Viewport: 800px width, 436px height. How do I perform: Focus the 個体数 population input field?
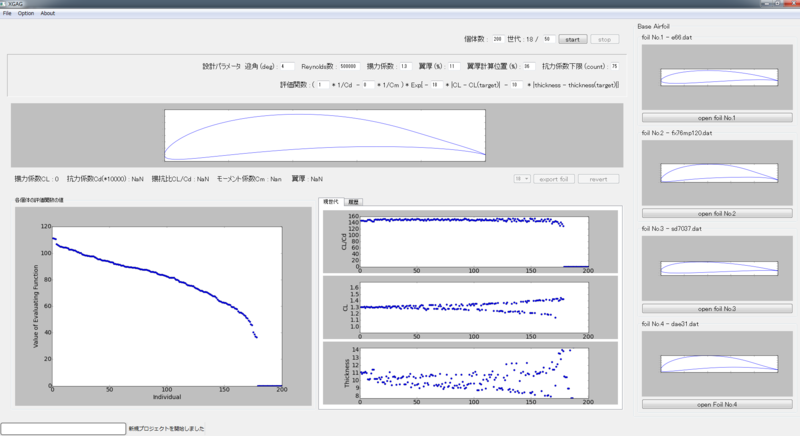(x=497, y=39)
